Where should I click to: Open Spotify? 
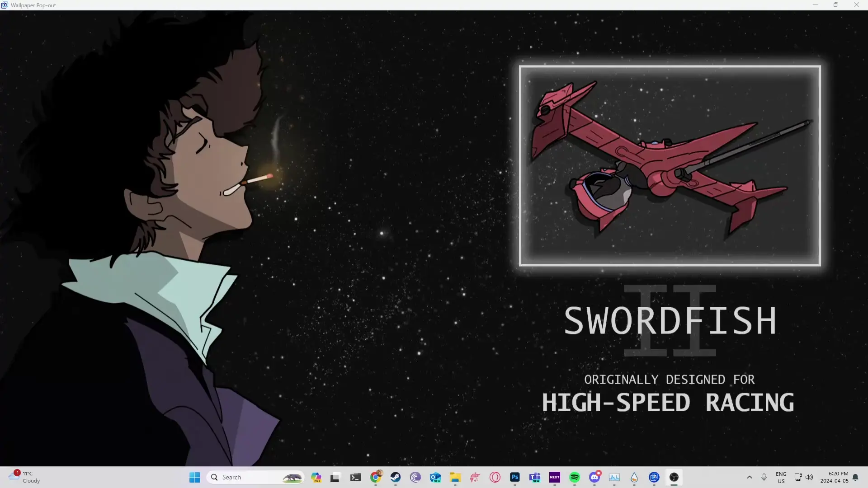tap(574, 478)
